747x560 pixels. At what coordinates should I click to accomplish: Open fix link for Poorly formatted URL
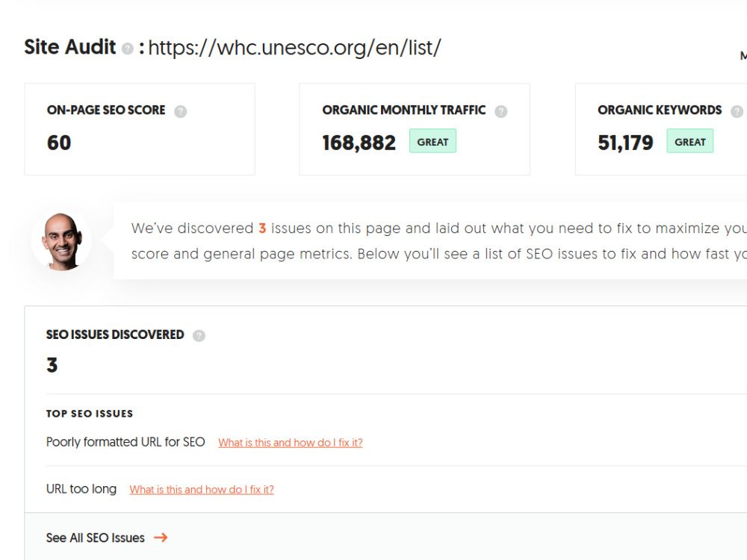(291, 443)
